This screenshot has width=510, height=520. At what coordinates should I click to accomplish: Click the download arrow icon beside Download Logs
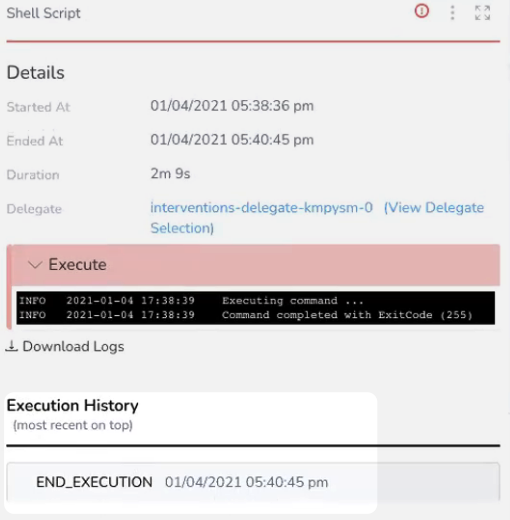tap(11, 346)
